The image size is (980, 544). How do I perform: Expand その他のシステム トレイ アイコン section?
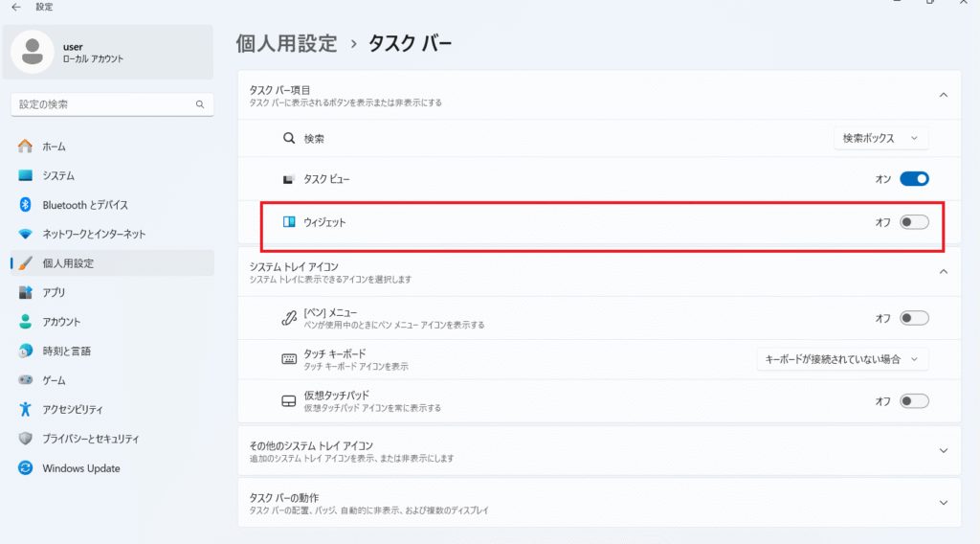pyautogui.click(x=944, y=450)
